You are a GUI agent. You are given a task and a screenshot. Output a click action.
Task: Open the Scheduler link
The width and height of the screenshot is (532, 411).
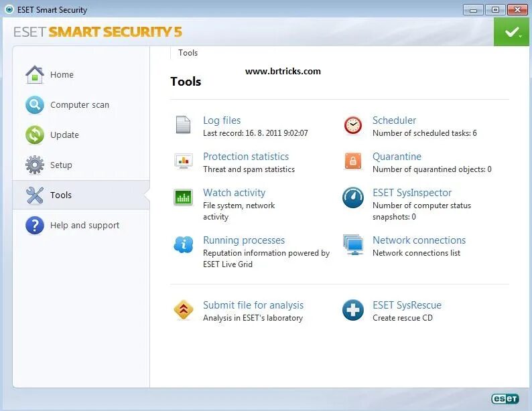click(394, 120)
